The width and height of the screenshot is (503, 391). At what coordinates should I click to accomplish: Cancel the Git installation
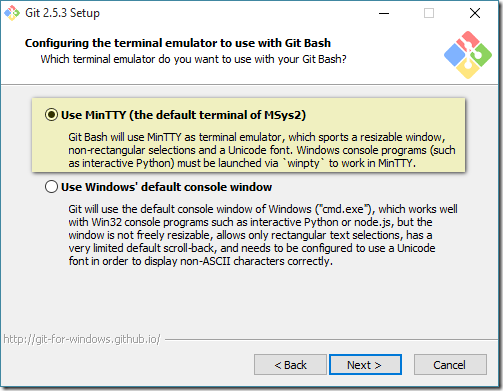coord(450,365)
